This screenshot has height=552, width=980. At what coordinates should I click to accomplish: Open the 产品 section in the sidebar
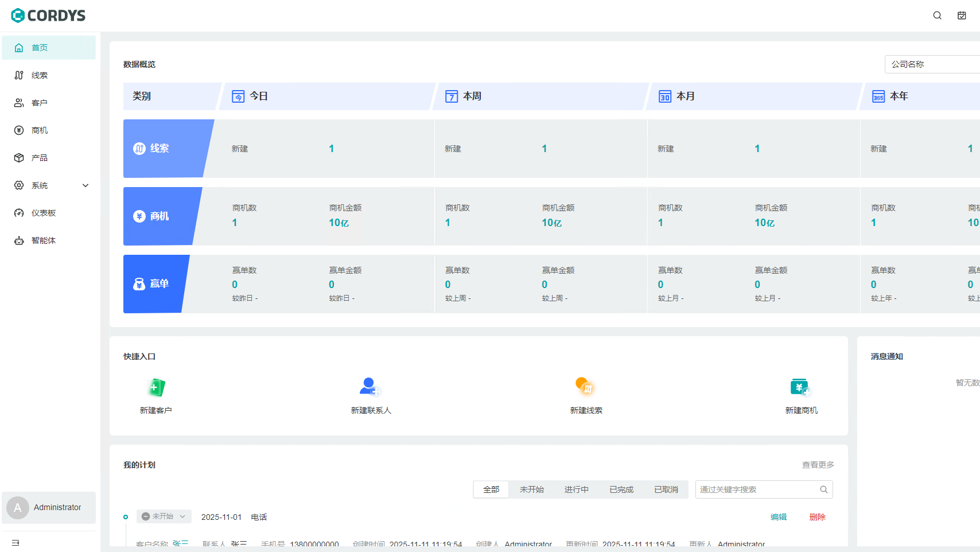(40, 157)
